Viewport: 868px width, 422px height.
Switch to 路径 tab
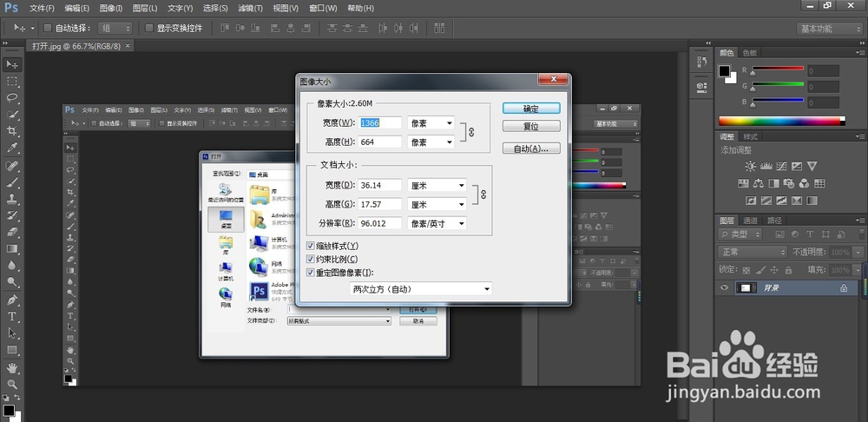[775, 220]
